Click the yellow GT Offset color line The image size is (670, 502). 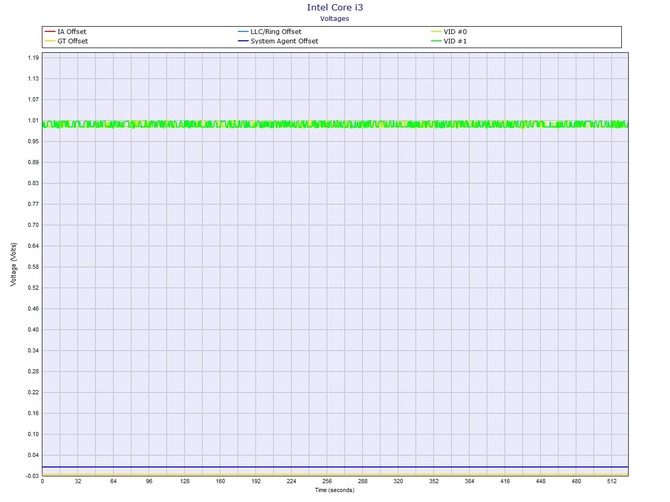click(x=50, y=41)
